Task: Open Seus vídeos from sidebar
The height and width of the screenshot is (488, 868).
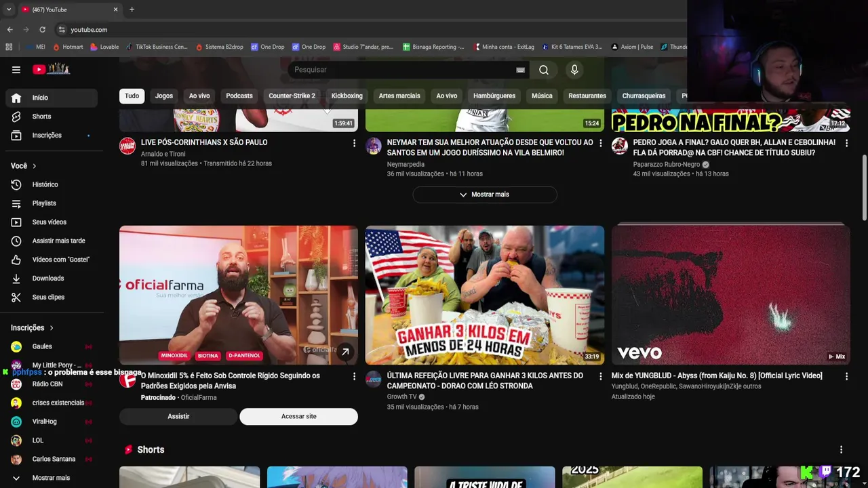Action: [x=52, y=222]
